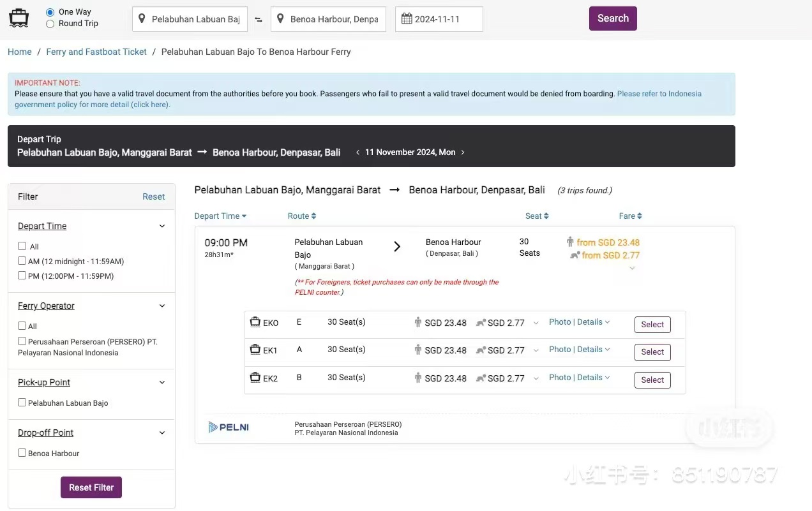Screen dimensions: 812x511
Task: Select the EK0 class ticket
Action: [652, 325]
